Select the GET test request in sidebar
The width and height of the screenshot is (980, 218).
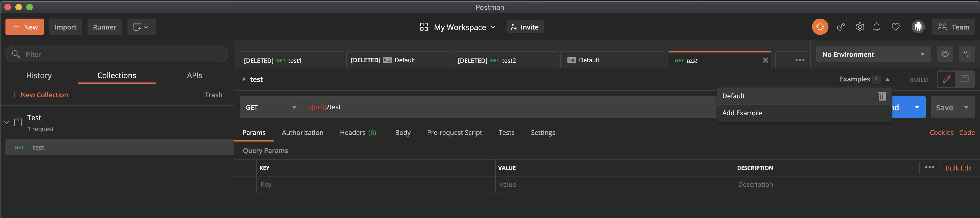click(117, 147)
